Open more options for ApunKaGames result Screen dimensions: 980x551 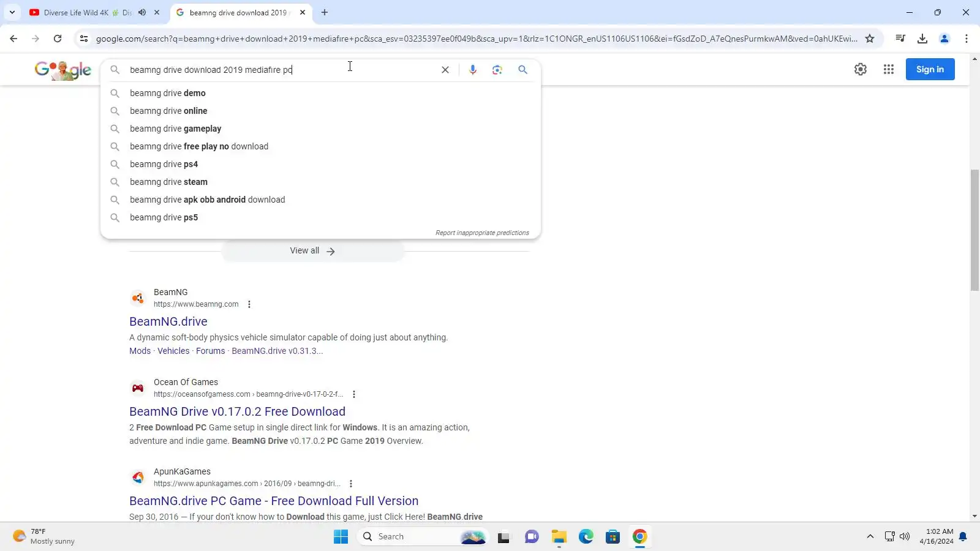click(351, 484)
